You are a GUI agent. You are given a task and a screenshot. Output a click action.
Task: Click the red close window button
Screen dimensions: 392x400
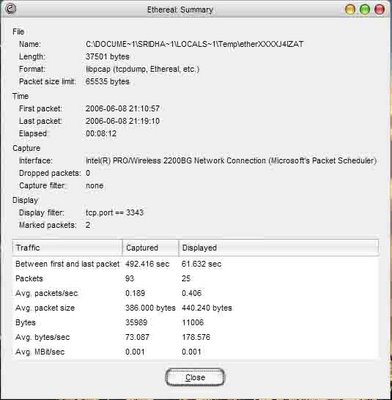coord(380,9)
